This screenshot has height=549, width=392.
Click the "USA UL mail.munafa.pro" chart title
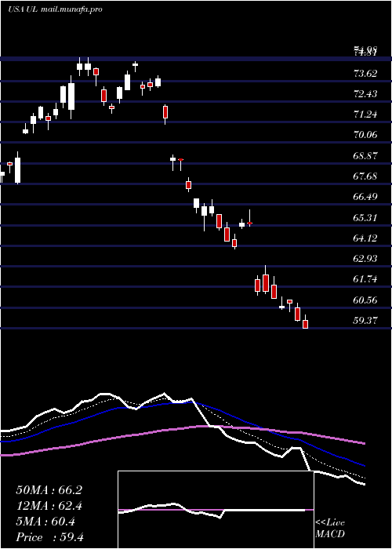coord(56,9)
